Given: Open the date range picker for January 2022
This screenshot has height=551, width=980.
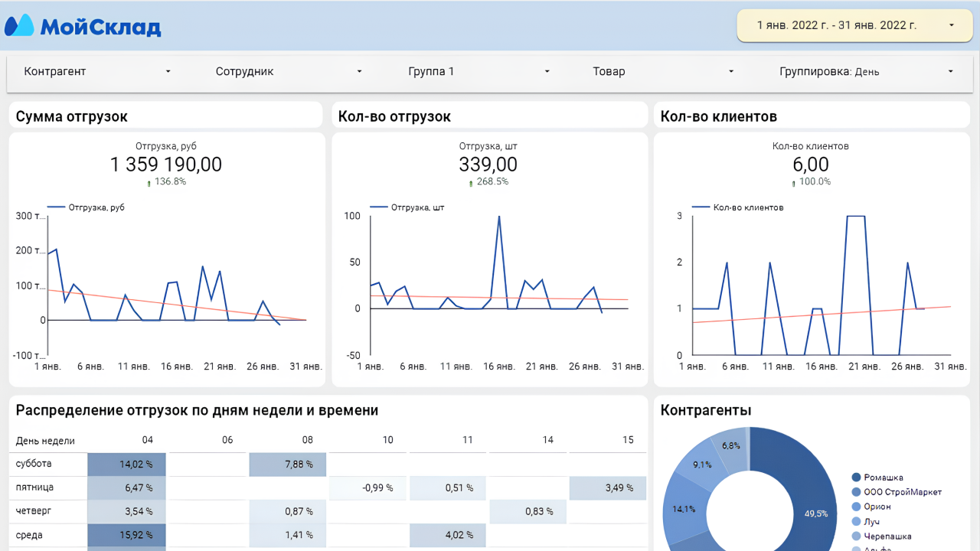Looking at the screenshot, I should pyautogui.click(x=854, y=25).
